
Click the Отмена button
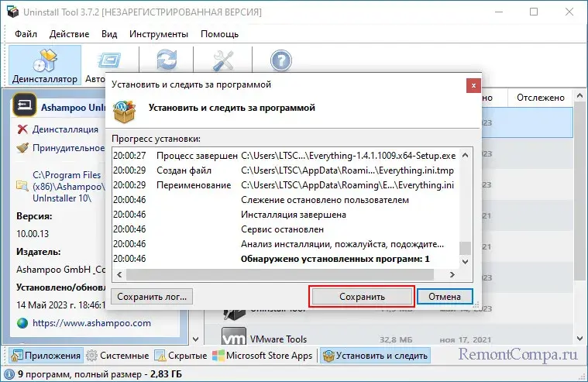pos(445,297)
